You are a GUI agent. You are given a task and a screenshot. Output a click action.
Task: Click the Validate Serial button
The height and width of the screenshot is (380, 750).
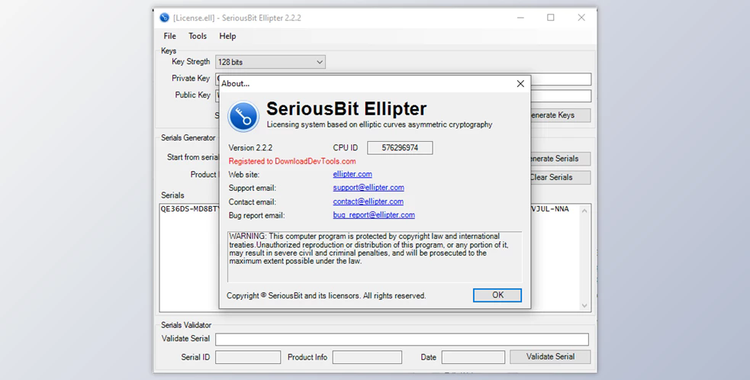pyautogui.click(x=550, y=357)
